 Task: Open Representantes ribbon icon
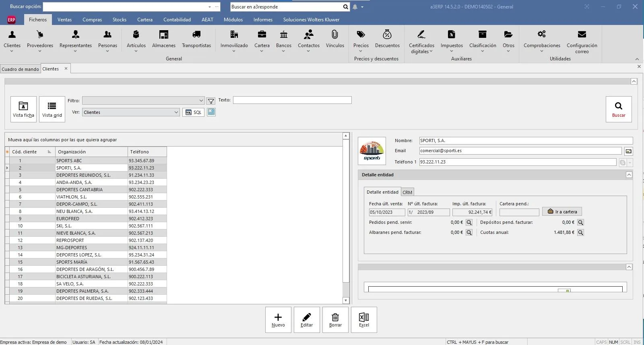click(76, 40)
